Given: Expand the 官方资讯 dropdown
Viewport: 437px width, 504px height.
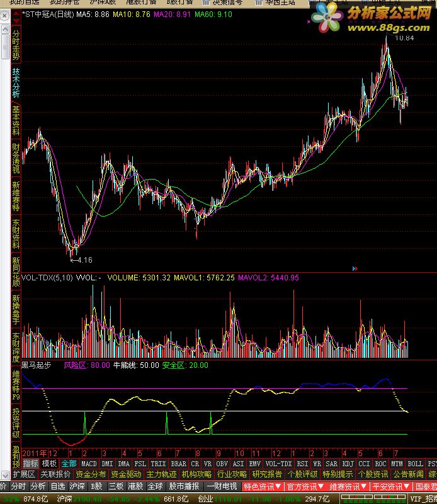Looking at the screenshot, I should (x=305, y=486).
